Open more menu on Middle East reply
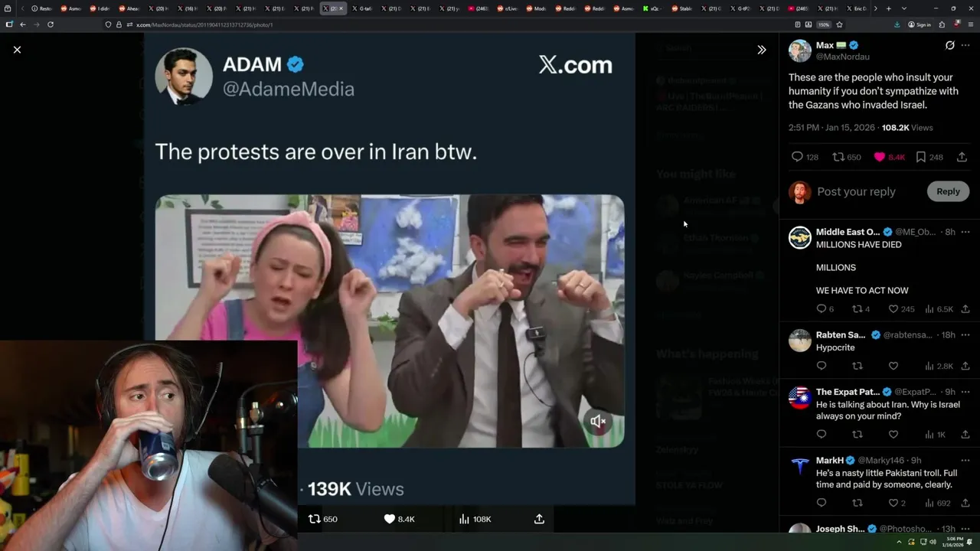The image size is (980, 551). [965, 232]
